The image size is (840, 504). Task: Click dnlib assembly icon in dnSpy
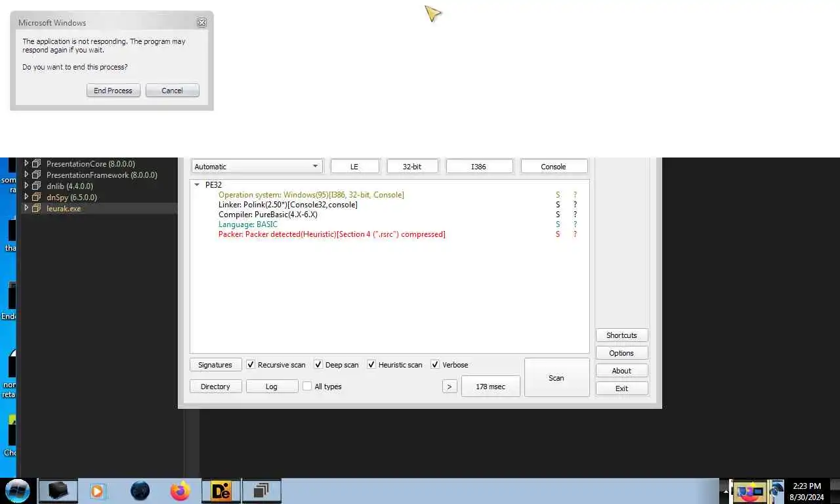pyautogui.click(x=37, y=186)
